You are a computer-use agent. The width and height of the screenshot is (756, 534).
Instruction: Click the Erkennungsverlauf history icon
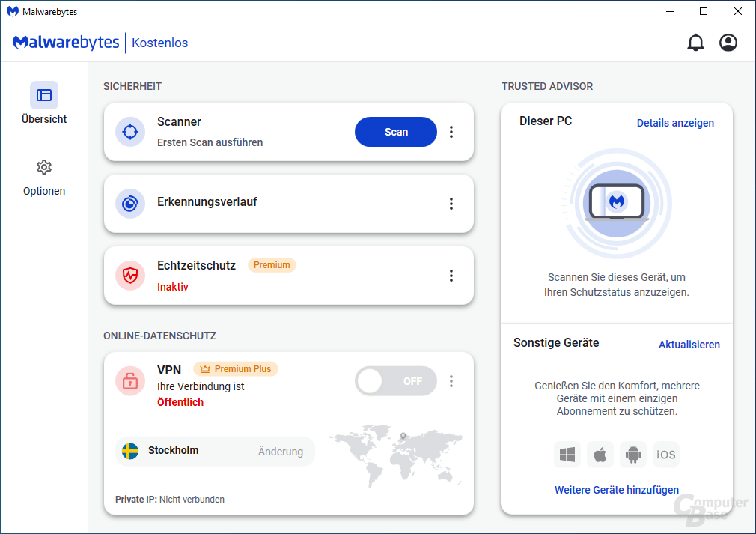pyautogui.click(x=130, y=204)
